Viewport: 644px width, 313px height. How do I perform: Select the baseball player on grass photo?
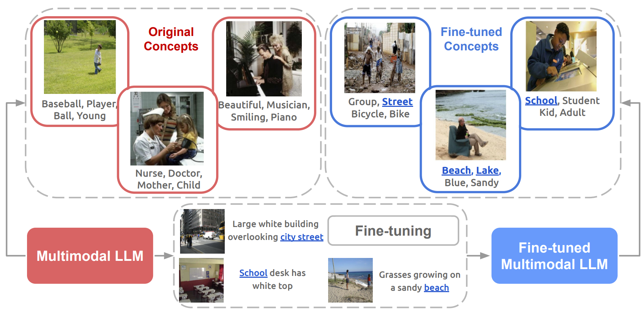[80, 57]
